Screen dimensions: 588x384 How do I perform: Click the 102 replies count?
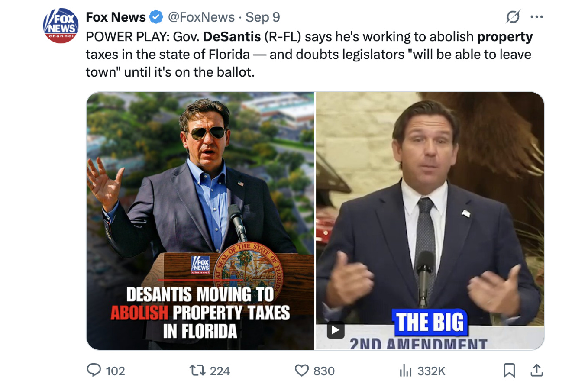115,371
